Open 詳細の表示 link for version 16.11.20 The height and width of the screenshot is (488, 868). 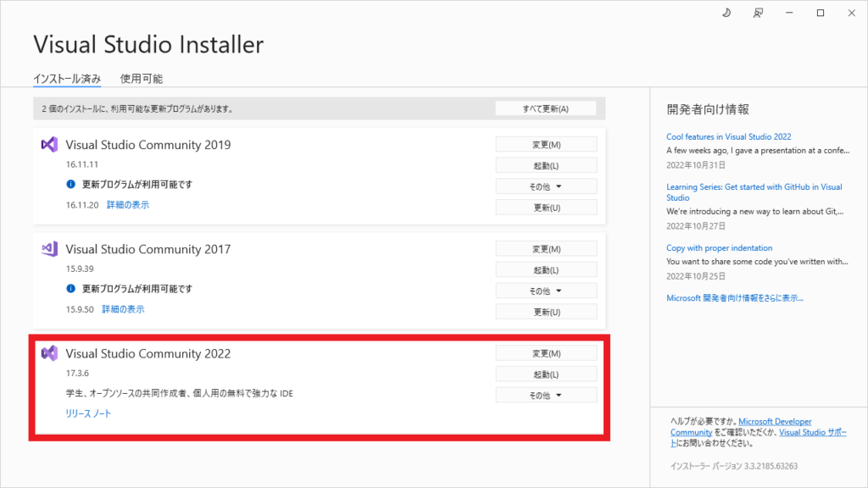click(x=128, y=205)
